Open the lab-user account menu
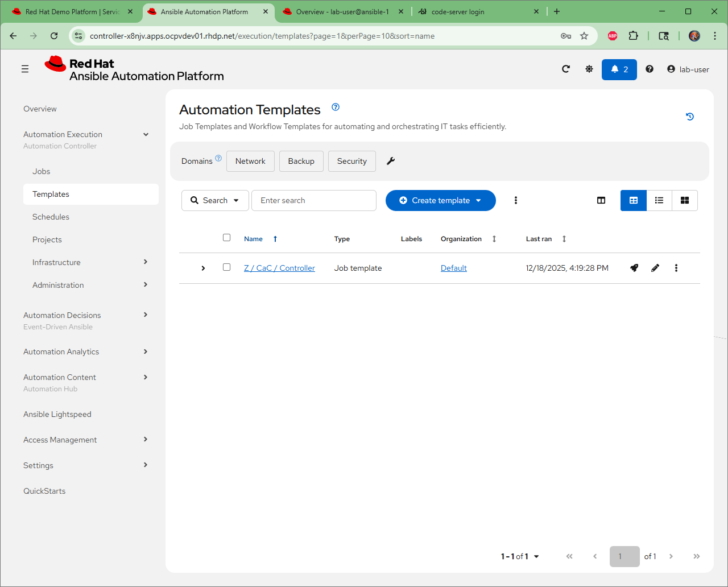The height and width of the screenshot is (587, 728). pyautogui.click(x=688, y=69)
